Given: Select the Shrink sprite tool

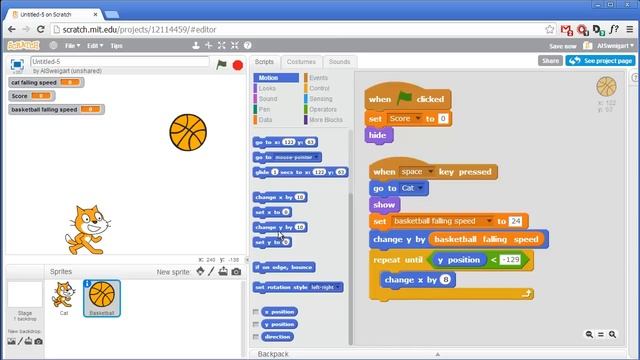Looking at the screenshot, I should click(235, 45).
